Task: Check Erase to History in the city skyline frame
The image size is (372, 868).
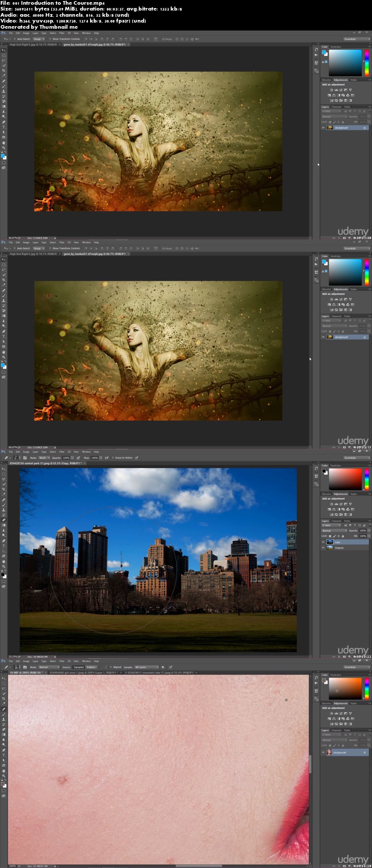Action: tap(113, 458)
